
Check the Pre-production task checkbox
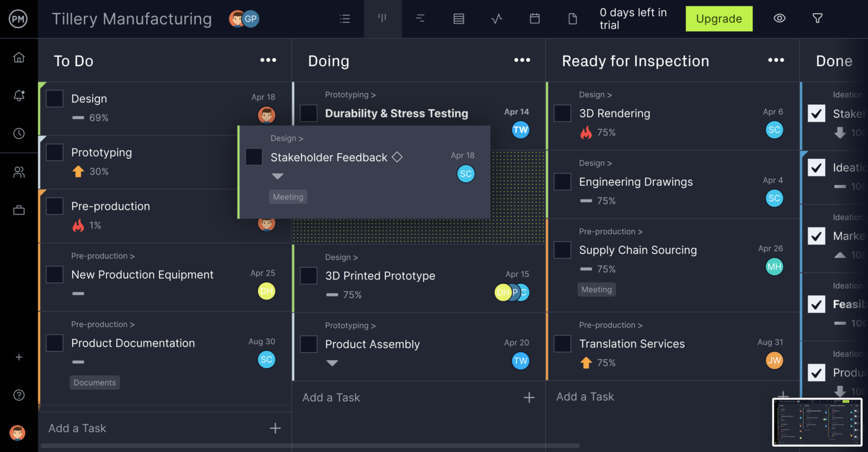pyautogui.click(x=55, y=206)
